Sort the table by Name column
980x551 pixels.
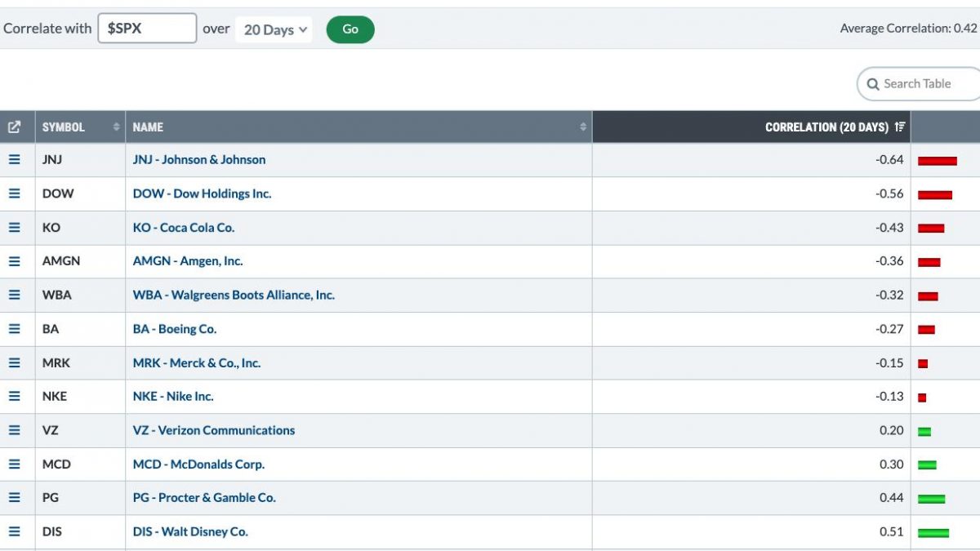(x=359, y=127)
